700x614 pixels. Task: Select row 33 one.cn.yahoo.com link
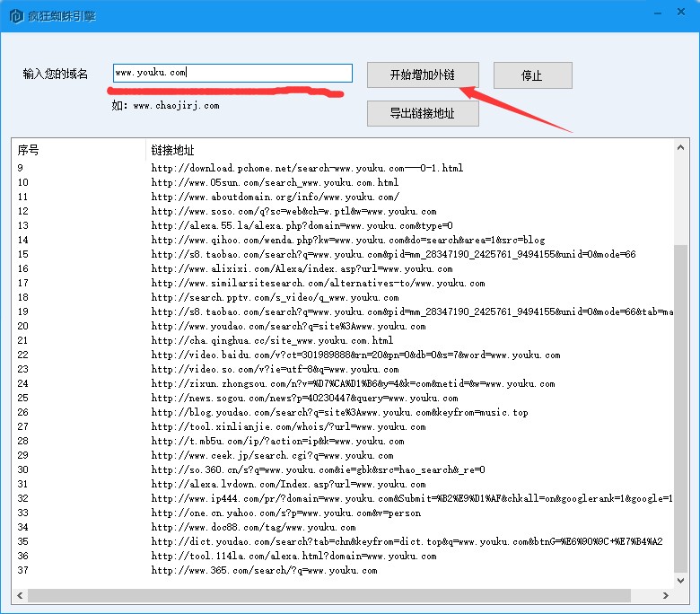point(285,513)
